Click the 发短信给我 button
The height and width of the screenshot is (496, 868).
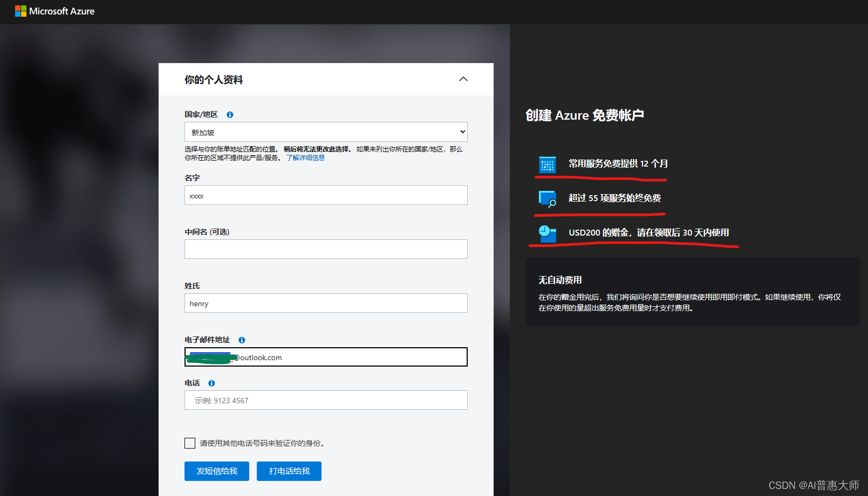[217, 471]
